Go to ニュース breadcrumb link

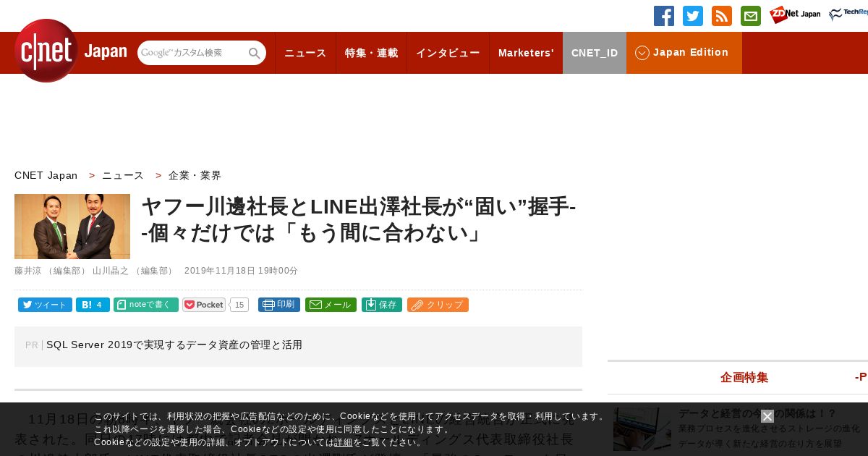(x=123, y=175)
